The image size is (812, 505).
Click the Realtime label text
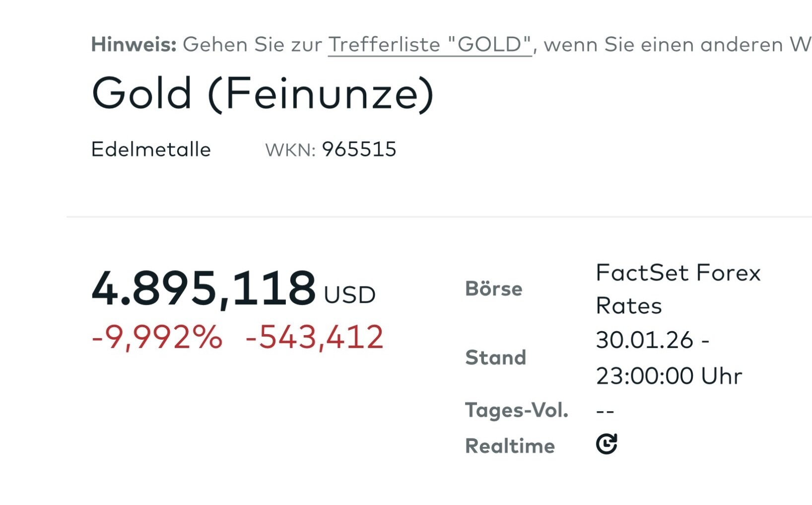pyautogui.click(x=510, y=446)
